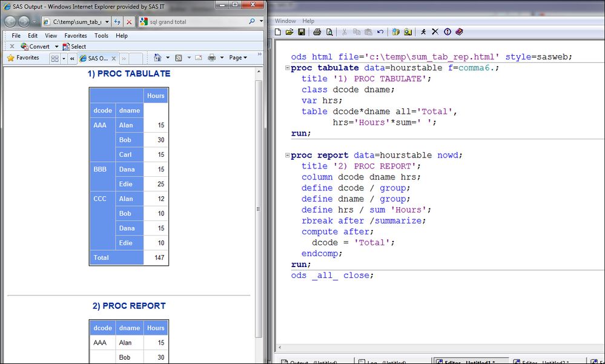The height and width of the screenshot is (364, 605).
Task: Click the Break exclamation icon in SAS toolbar
Action: point(447,32)
